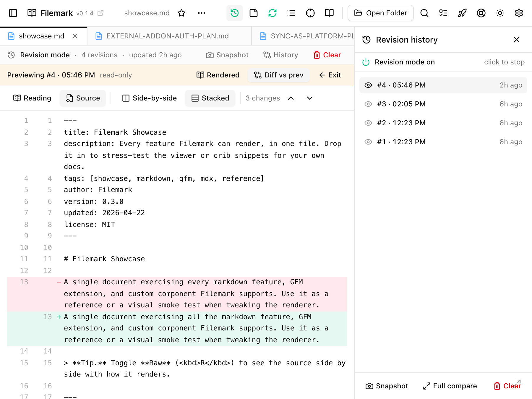Click the 'updated 2h ago' text
The image size is (532, 399).
tap(155, 55)
